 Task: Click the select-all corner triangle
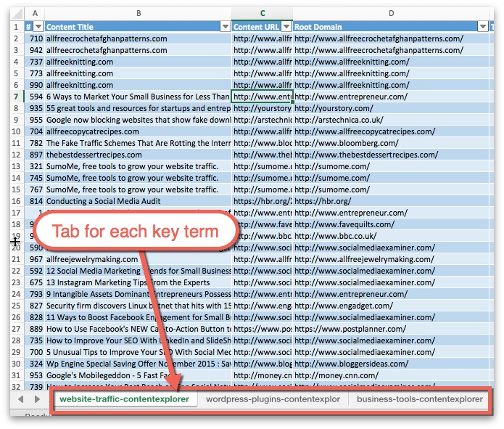pos(17,14)
